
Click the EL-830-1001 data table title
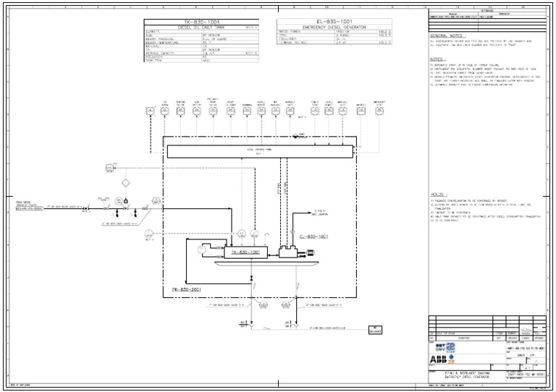[334, 22]
